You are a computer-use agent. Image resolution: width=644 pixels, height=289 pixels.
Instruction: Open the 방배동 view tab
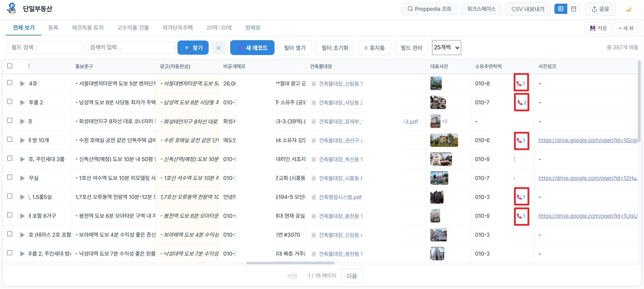point(253,28)
